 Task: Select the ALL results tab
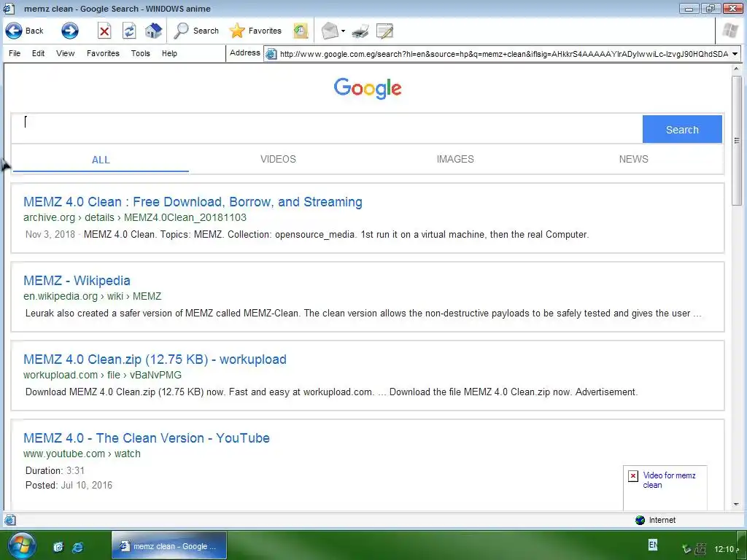(101, 160)
